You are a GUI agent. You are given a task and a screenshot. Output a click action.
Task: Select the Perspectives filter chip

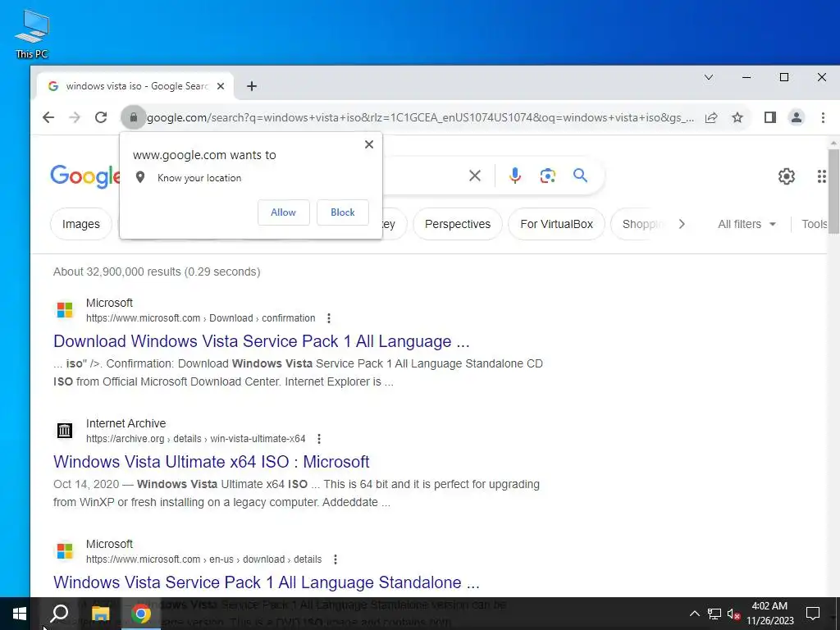[458, 224]
